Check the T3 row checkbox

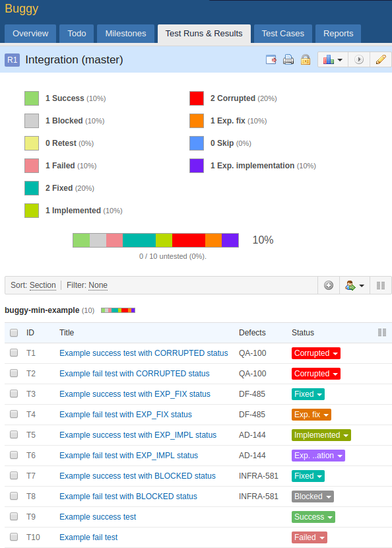(14, 394)
